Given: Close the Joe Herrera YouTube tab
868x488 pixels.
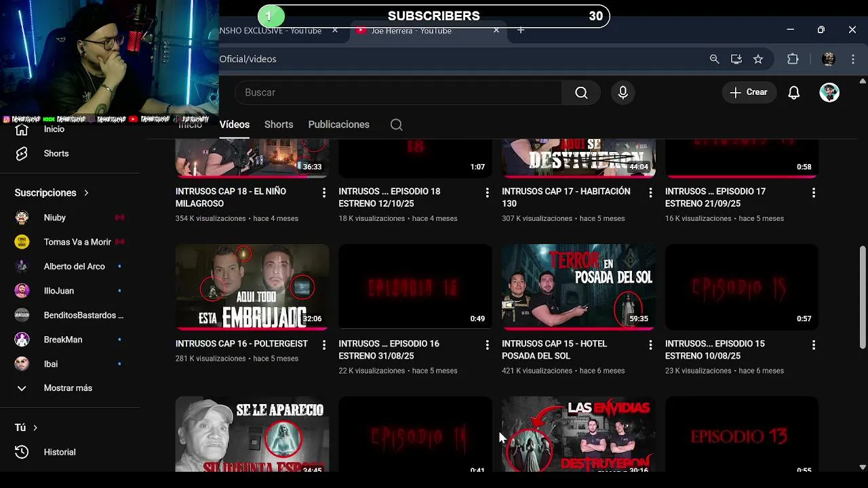Looking at the screenshot, I should [x=496, y=30].
